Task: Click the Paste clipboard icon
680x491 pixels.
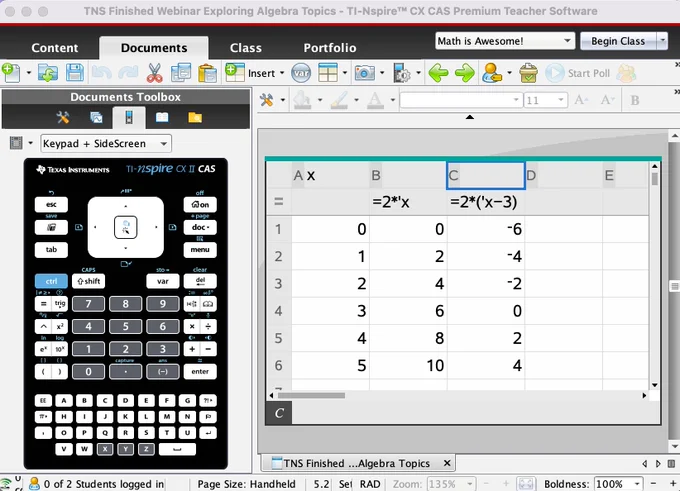Action: click(x=207, y=72)
